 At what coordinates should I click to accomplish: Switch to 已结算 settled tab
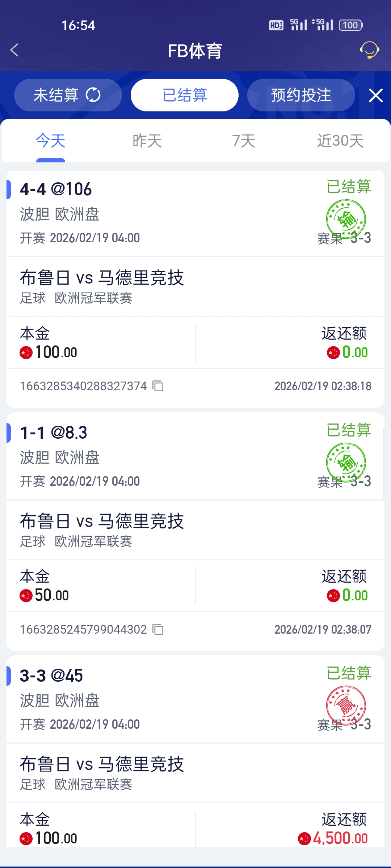185,95
